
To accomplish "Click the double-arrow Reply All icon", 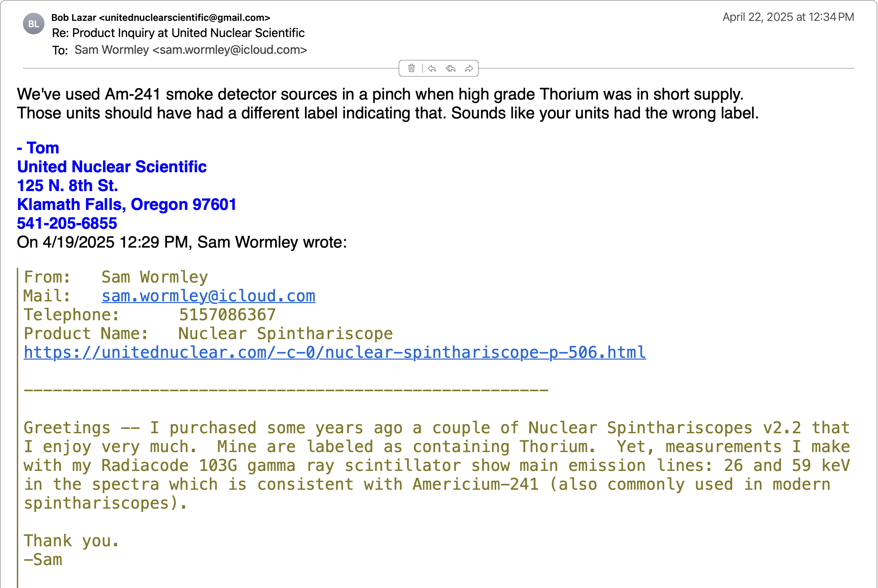I will coord(450,68).
